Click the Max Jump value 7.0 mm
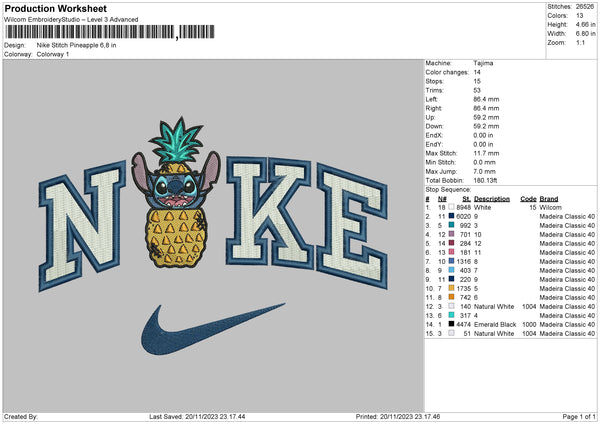This screenshot has height=424, width=600. pyautogui.click(x=484, y=171)
